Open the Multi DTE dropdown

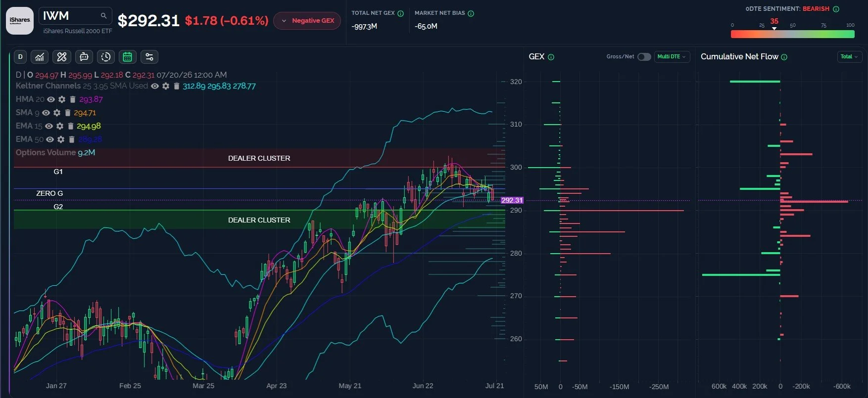click(672, 57)
